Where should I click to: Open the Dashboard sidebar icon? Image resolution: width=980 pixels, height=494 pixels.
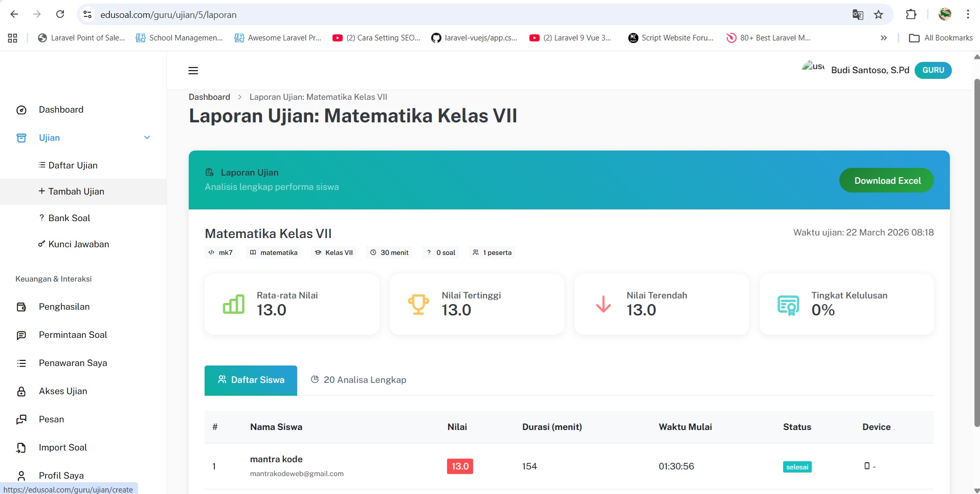[21, 110]
